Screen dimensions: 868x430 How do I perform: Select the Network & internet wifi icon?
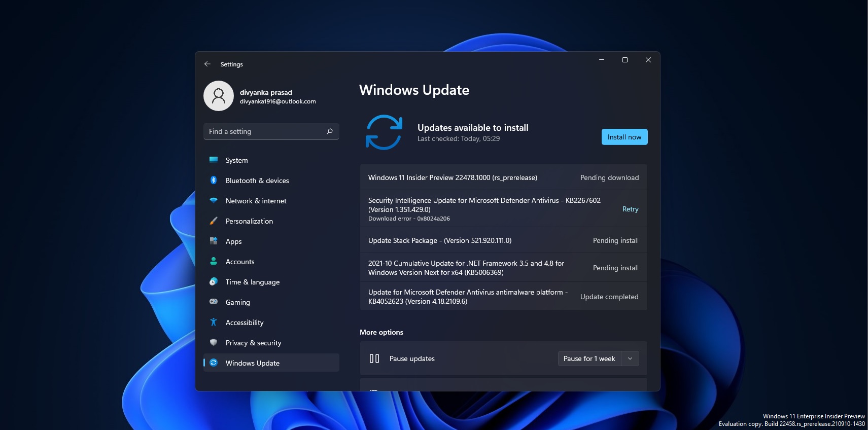[214, 200]
